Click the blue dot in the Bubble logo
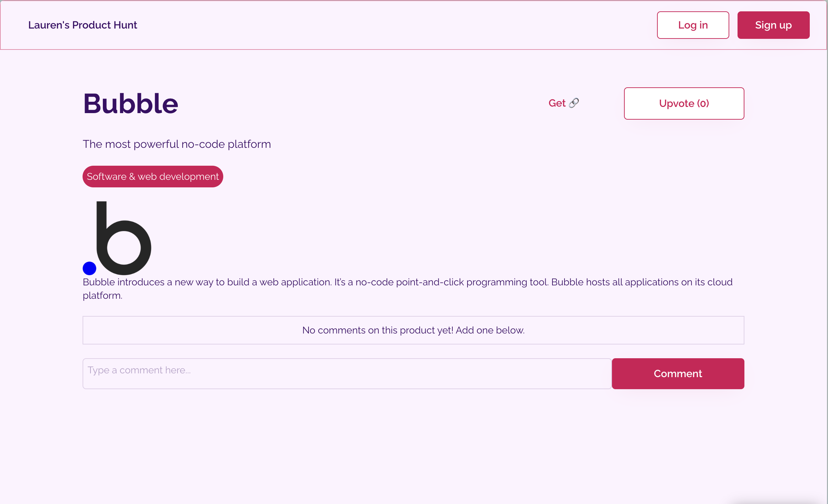 pos(89,268)
